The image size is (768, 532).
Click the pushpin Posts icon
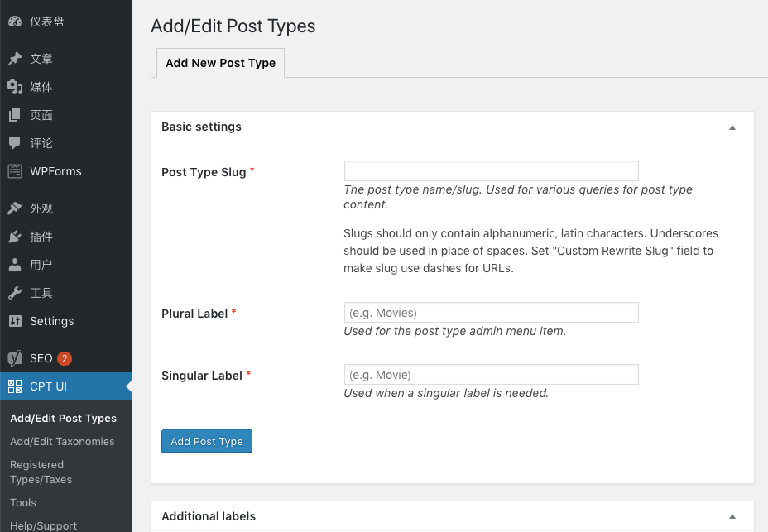(x=15, y=58)
